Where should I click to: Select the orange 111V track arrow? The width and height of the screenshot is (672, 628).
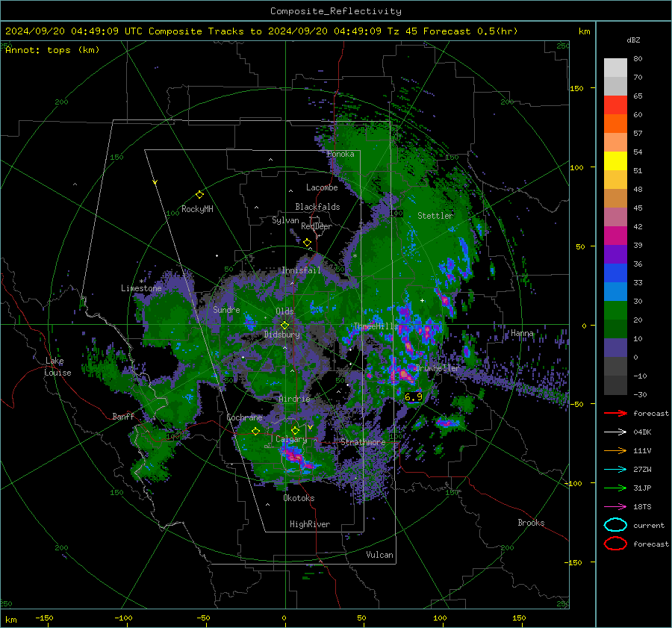[x=615, y=450]
